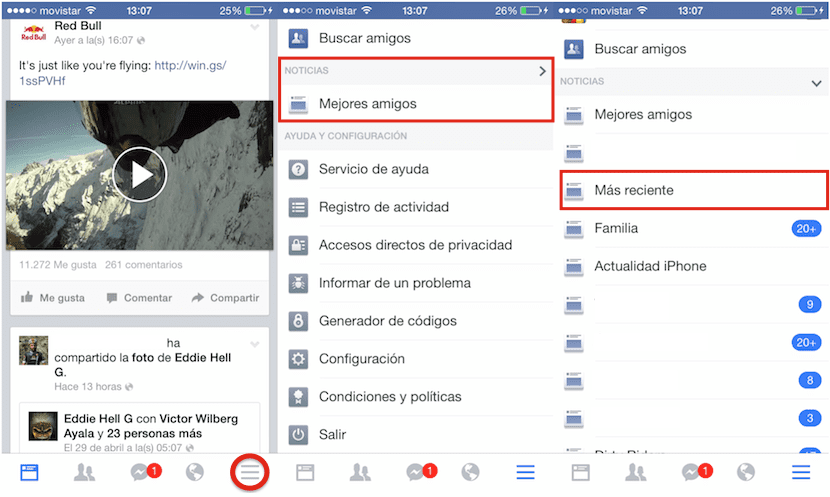The height and width of the screenshot is (497, 830).
Task: Open Generador de códigos
Action: point(416,321)
